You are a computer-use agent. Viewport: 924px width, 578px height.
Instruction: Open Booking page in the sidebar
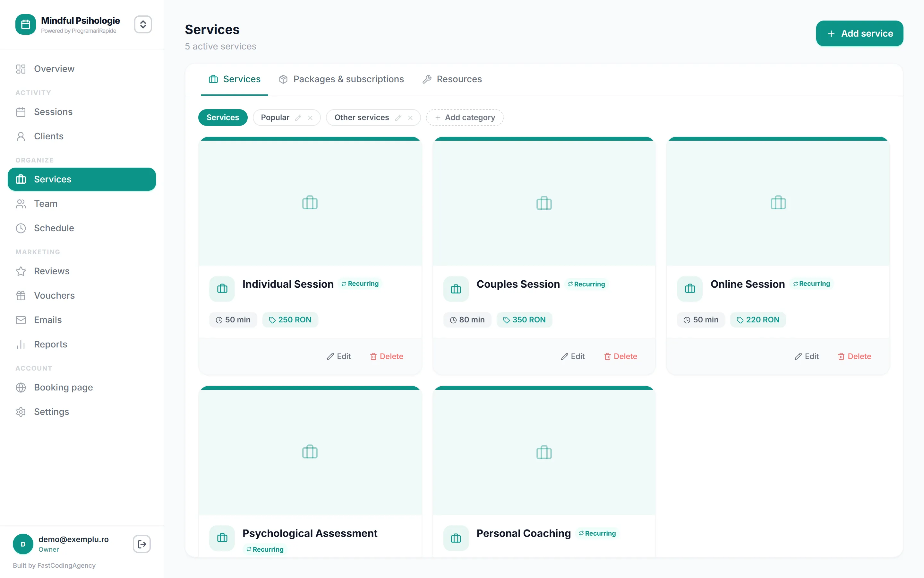pos(82,387)
